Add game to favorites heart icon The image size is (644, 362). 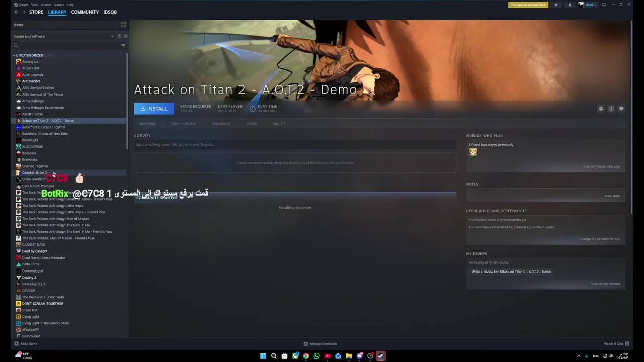click(621, 109)
